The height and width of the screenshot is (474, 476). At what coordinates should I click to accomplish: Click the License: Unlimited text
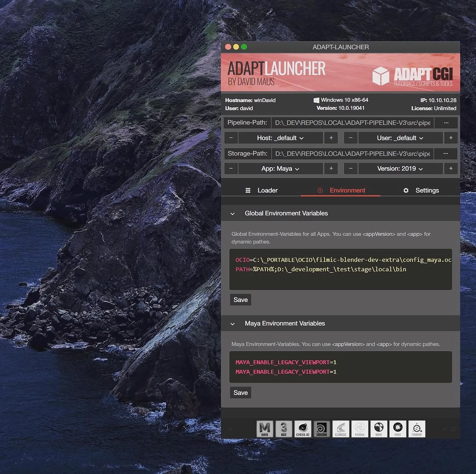[x=434, y=108]
